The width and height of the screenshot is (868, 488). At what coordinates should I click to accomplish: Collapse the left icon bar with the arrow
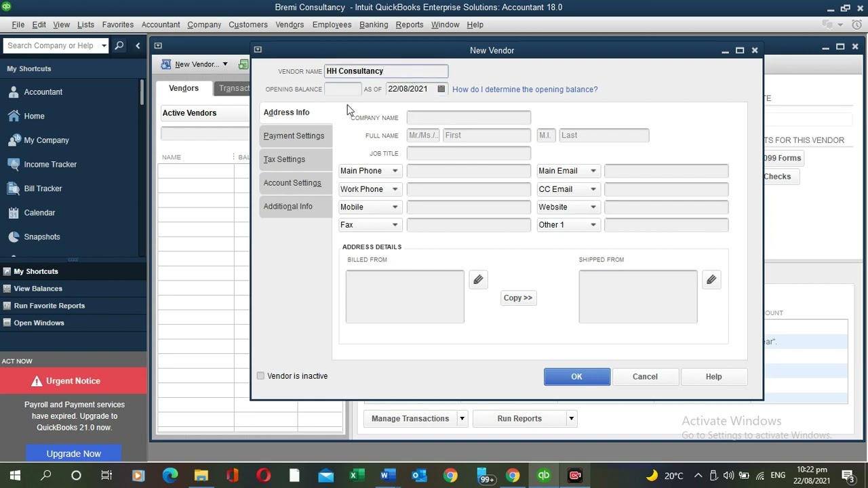click(138, 45)
